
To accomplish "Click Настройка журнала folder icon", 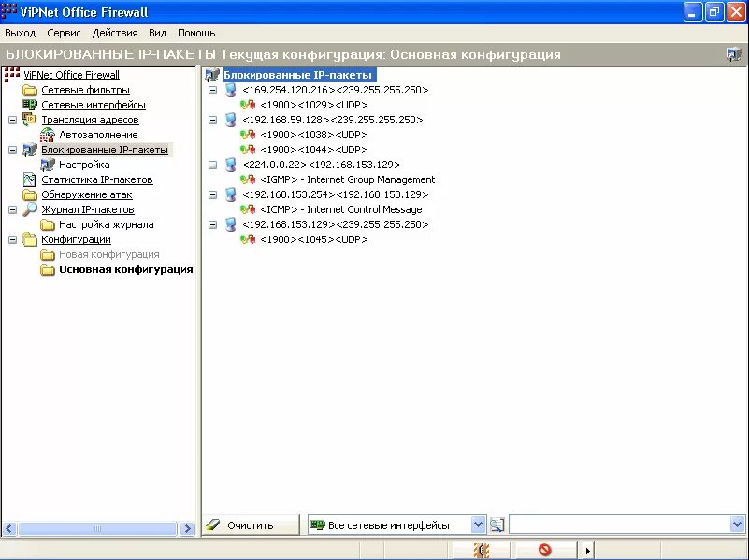I will click(48, 224).
